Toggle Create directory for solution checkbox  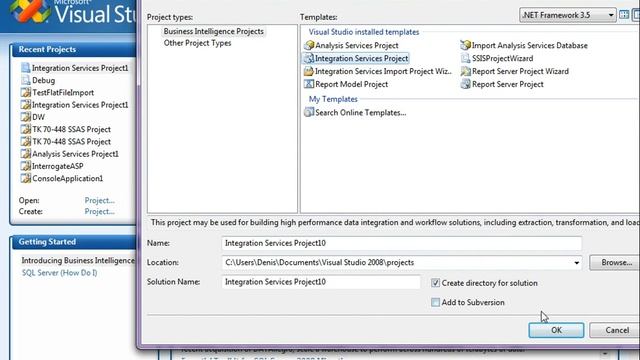tap(436, 283)
